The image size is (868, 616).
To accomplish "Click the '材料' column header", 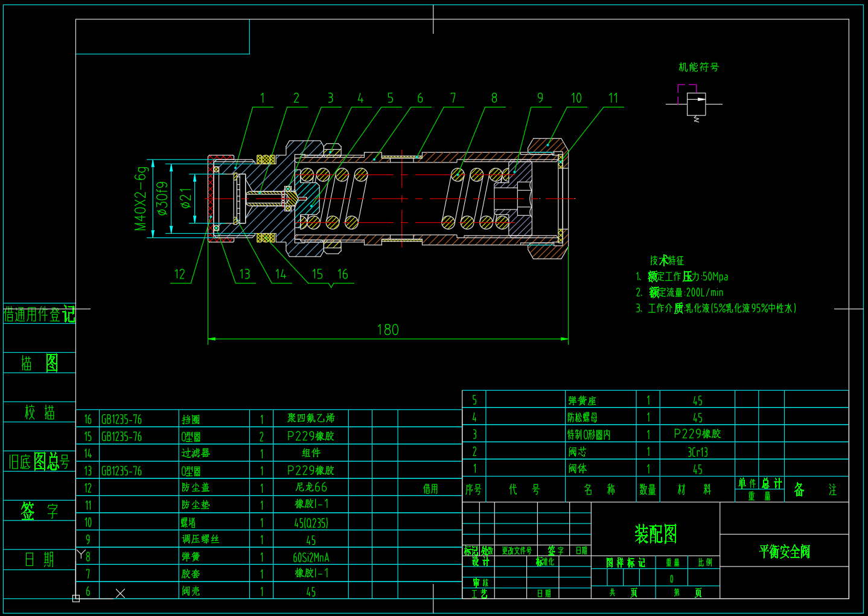I will pyautogui.click(x=694, y=489).
